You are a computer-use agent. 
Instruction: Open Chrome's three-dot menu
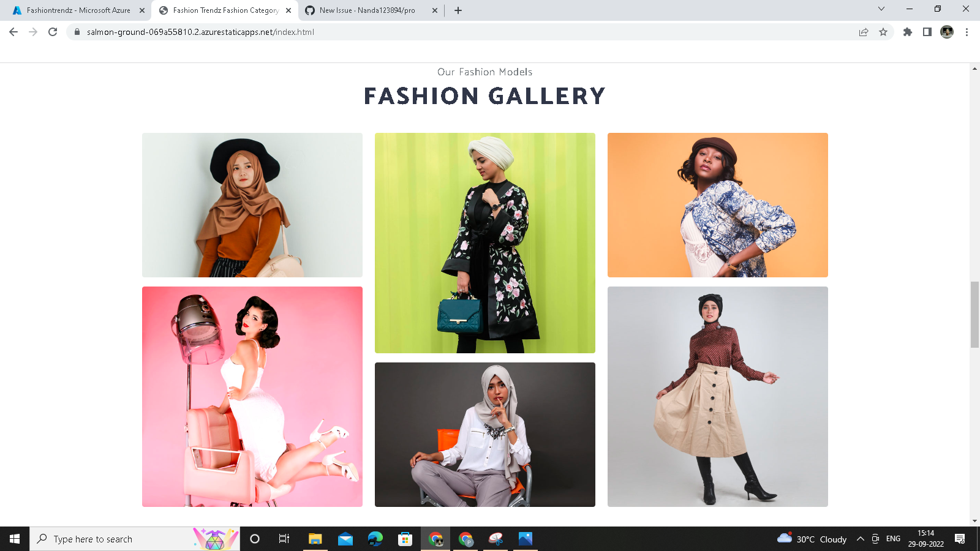point(968,32)
